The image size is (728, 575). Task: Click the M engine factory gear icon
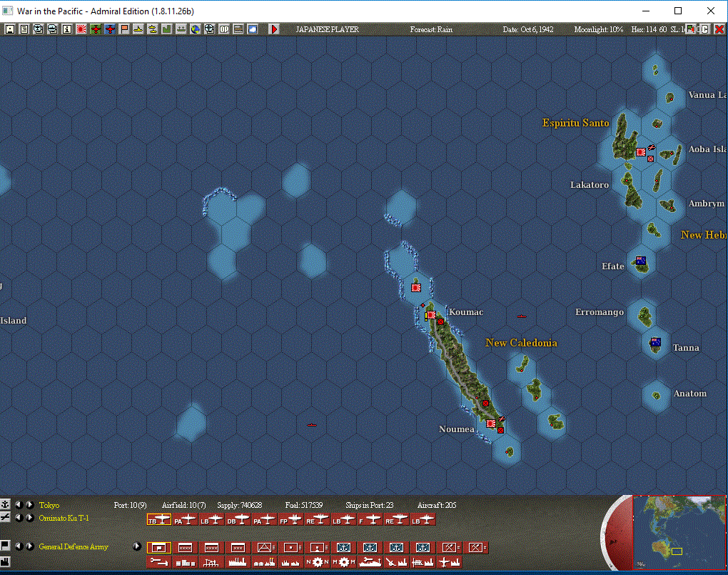[x=344, y=562]
